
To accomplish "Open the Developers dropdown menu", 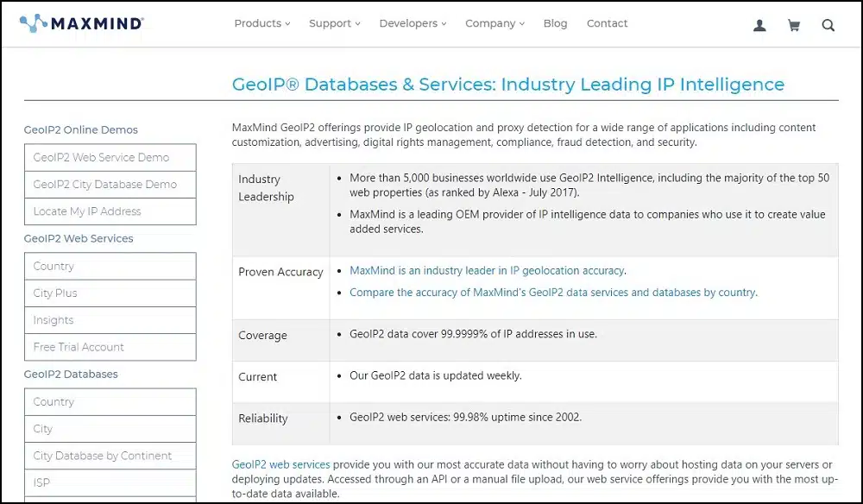I will click(413, 23).
